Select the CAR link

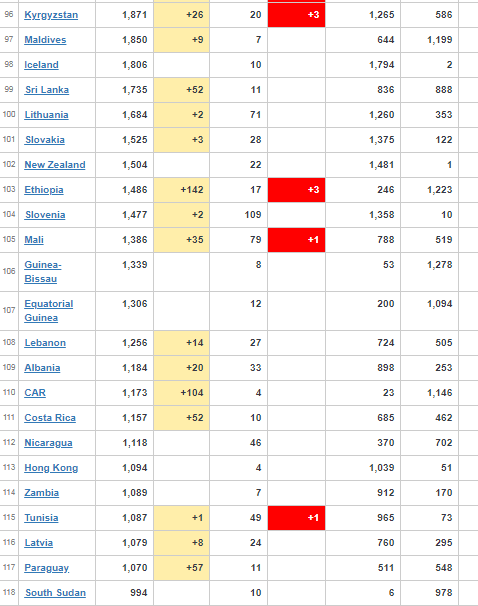[x=35, y=393]
